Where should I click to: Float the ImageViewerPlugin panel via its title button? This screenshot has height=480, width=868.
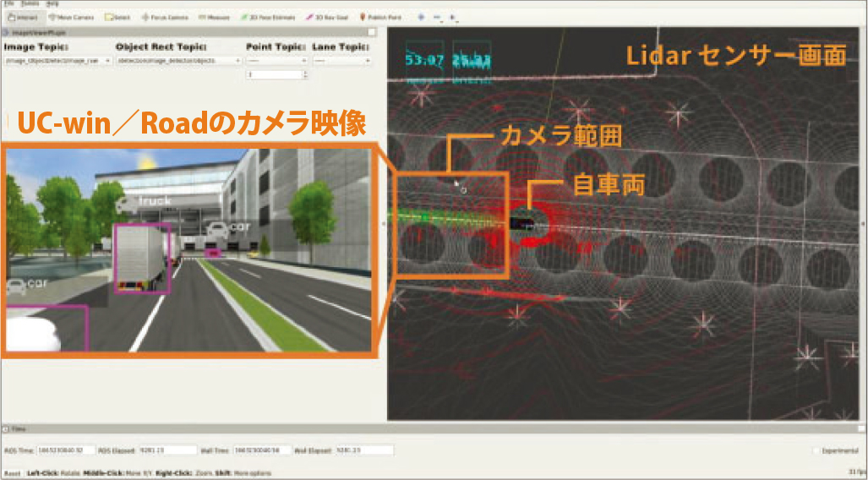point(372,33)
